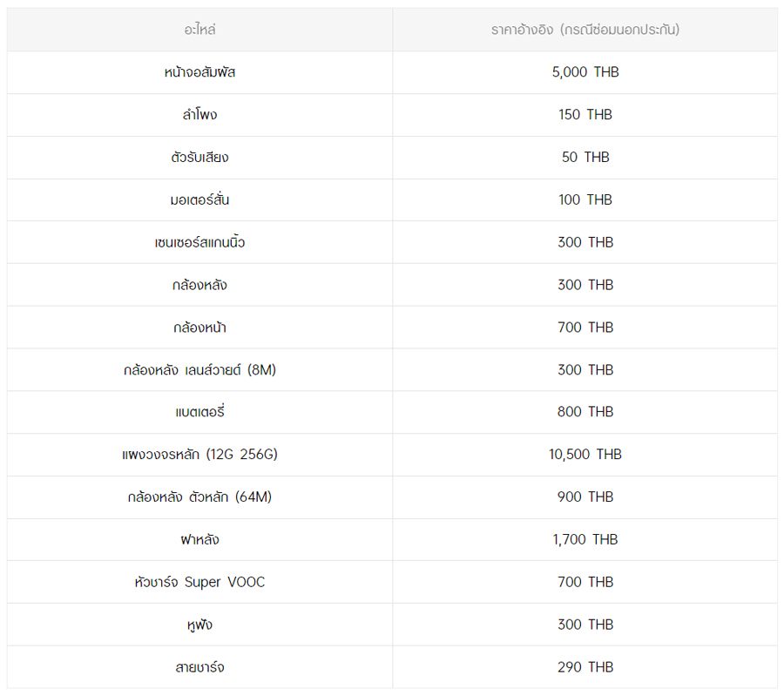784x696 pixels.
Task: Select แผงวงจรหลัก (12G 256G) cell
Action: (x=199, y=455)
